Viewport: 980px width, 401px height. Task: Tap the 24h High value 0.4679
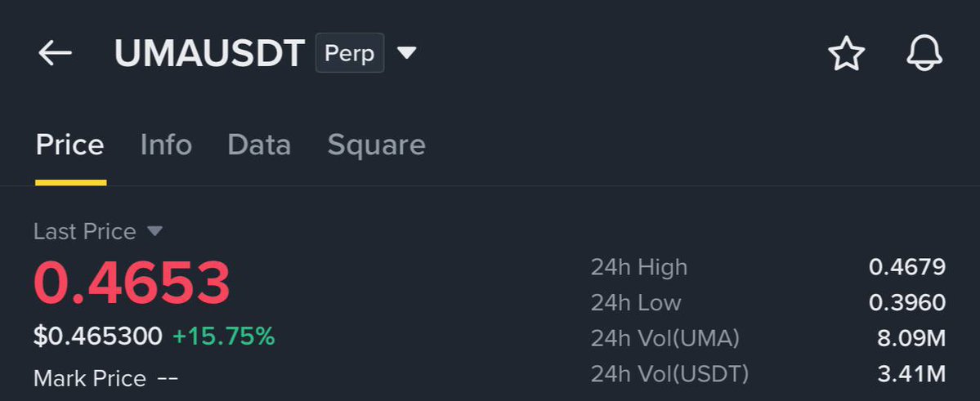907,267
